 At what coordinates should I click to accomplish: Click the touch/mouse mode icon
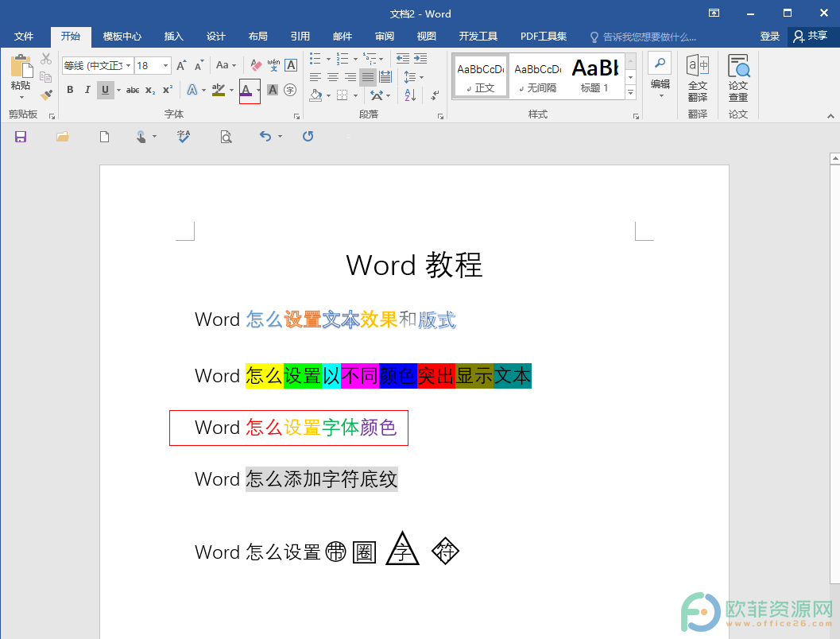coord(141,137)
